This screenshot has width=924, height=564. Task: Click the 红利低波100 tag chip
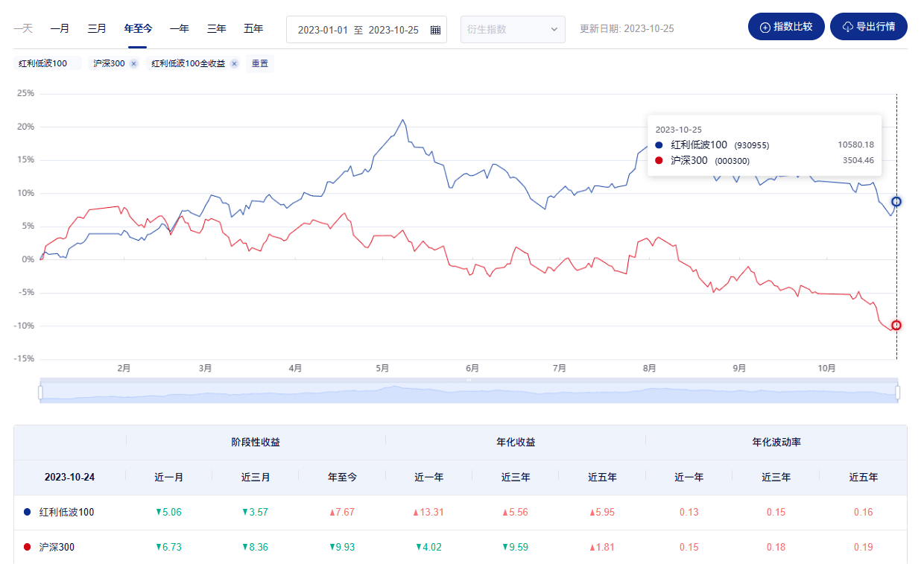[x=43, y=64]
